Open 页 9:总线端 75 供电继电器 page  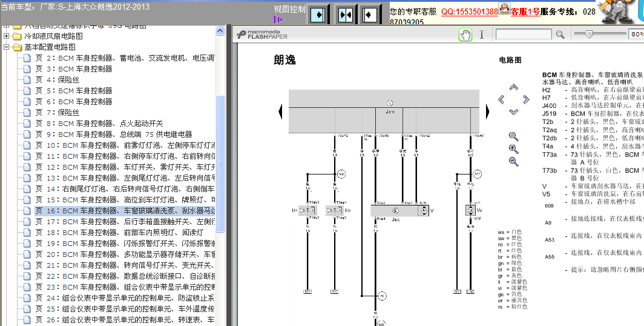[x=113, y=135]
